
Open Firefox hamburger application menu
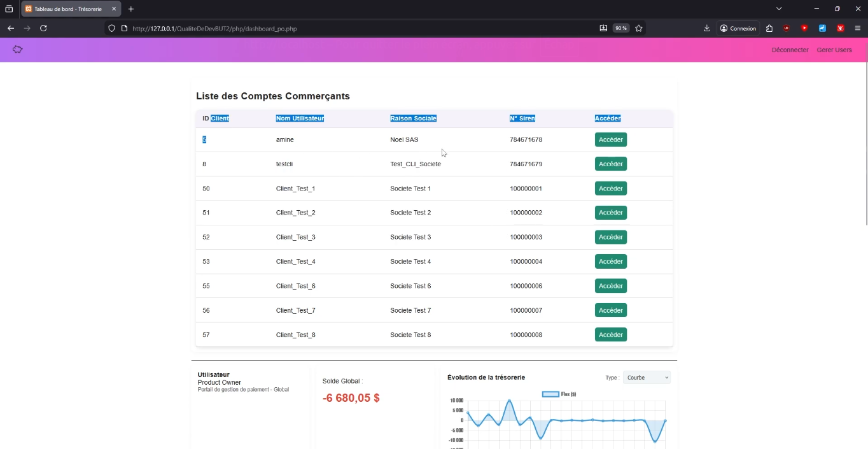coord(857,28)
